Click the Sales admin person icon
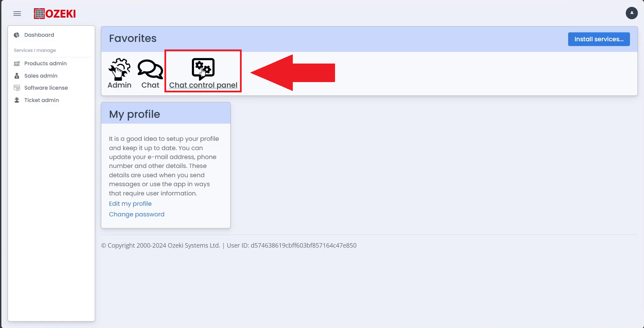 point(16,76)
